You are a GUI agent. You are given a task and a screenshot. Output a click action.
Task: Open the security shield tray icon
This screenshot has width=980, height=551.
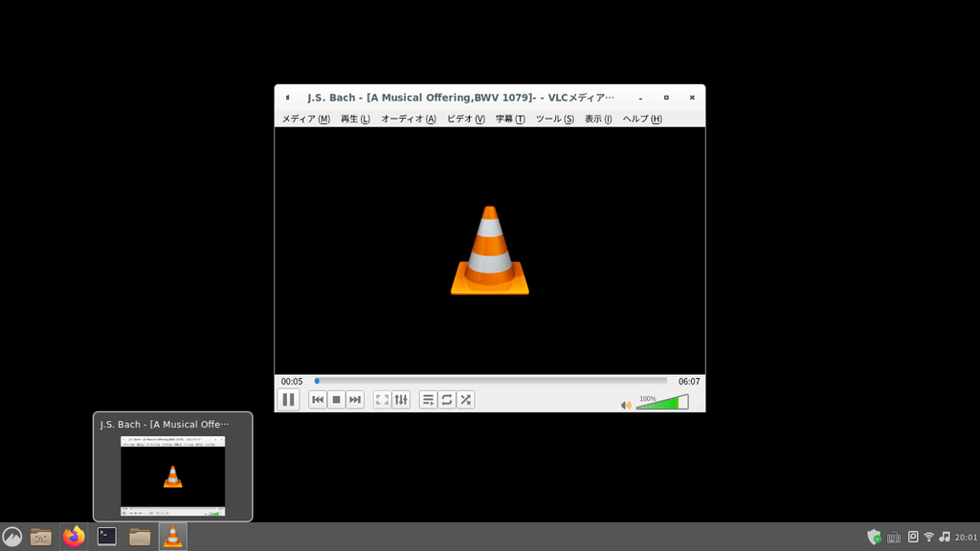tap(874, 537)
